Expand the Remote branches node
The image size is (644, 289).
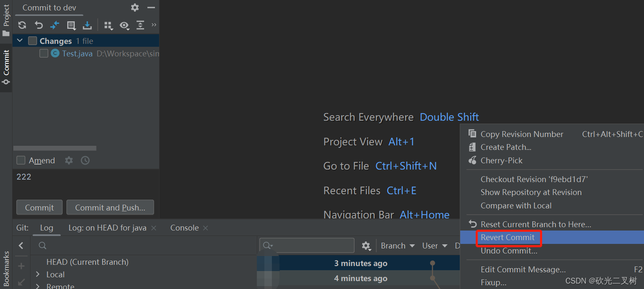pyautogui.click(x=38, y=286)
